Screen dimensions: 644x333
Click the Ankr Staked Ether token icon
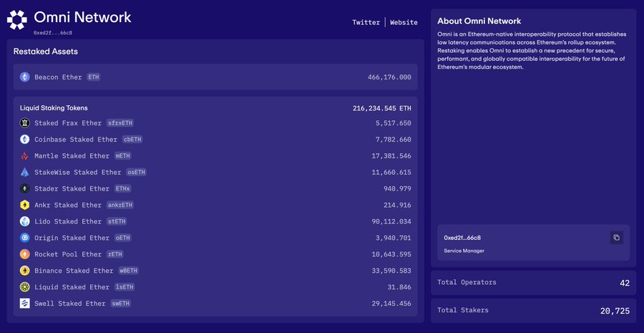(x=24, y=205)
